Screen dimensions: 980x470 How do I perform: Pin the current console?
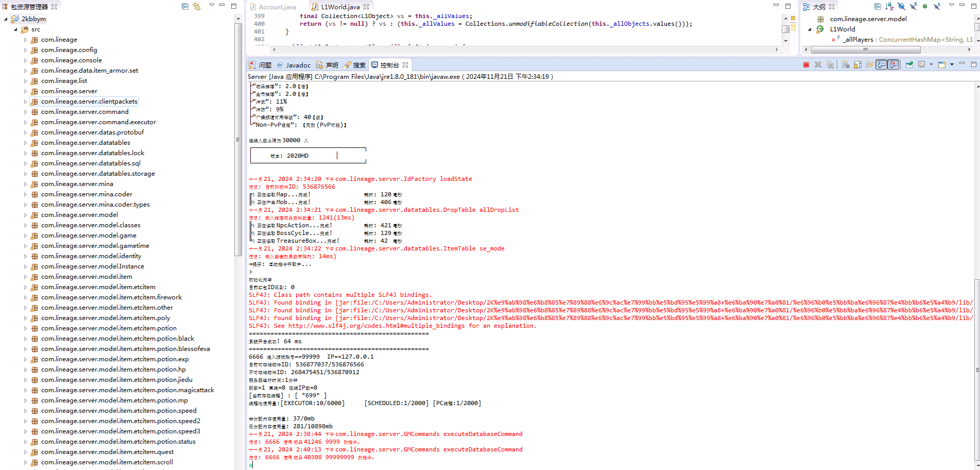[909, 64]
